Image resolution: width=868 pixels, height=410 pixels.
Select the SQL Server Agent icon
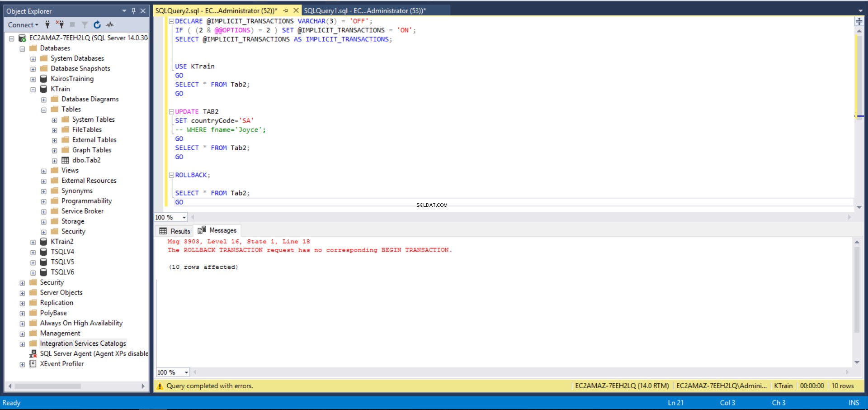pos(33,353)
